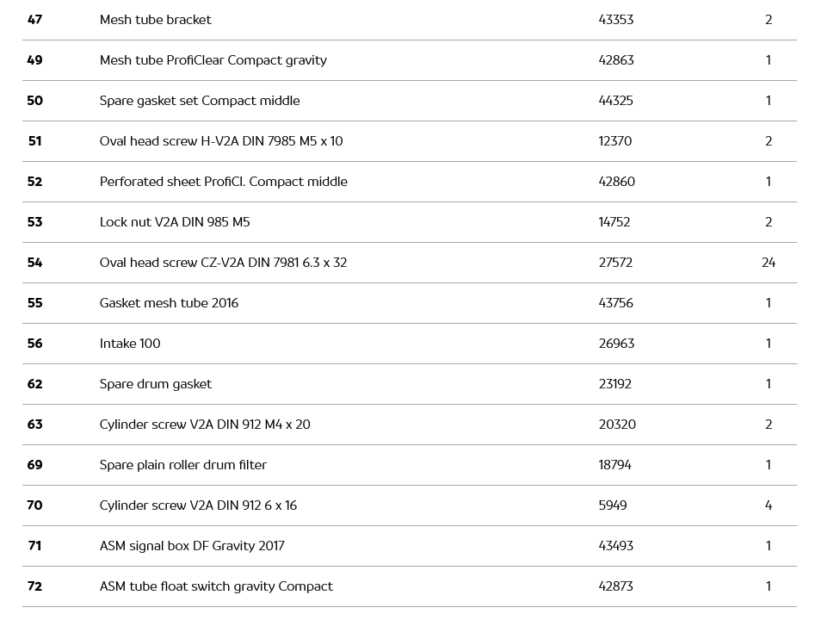Select part number 5949
The image size is (840, 620).
[612, 505]
